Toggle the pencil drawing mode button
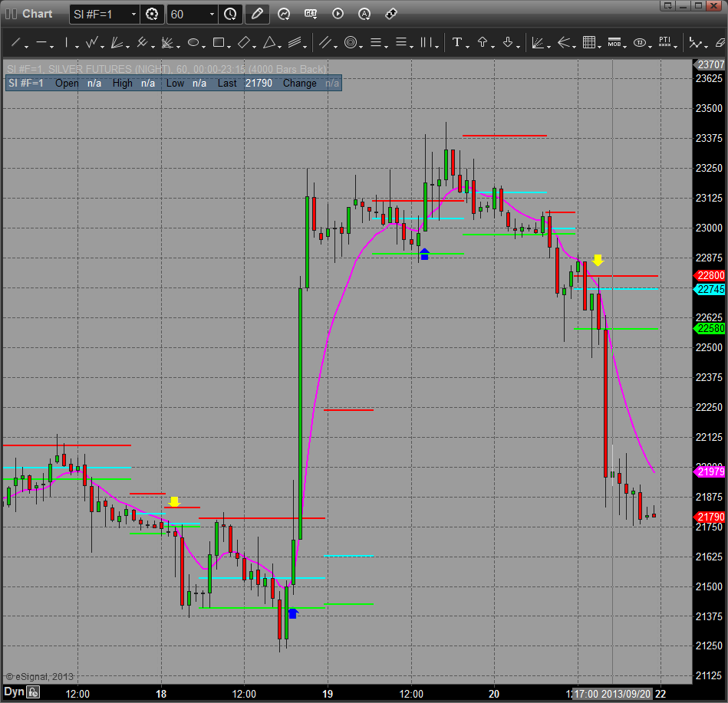The height and width of the screenshot is (703, 728). [x=257, y=15]
